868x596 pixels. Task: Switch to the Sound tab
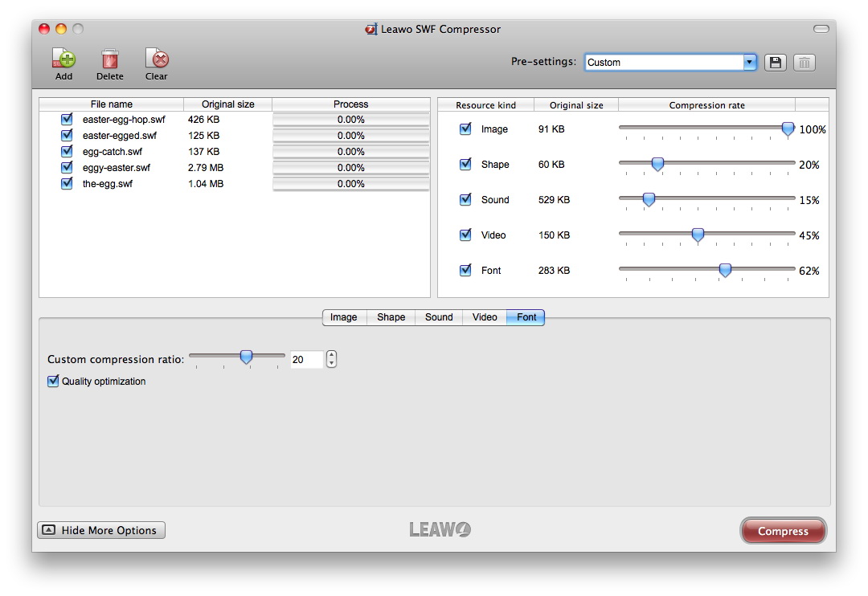(439, 317)
